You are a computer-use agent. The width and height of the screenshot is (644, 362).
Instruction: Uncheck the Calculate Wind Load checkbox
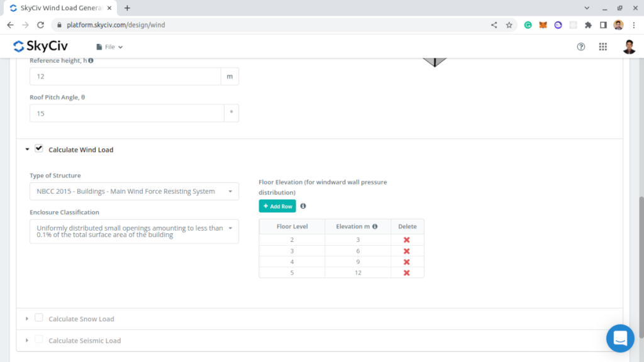39,148
